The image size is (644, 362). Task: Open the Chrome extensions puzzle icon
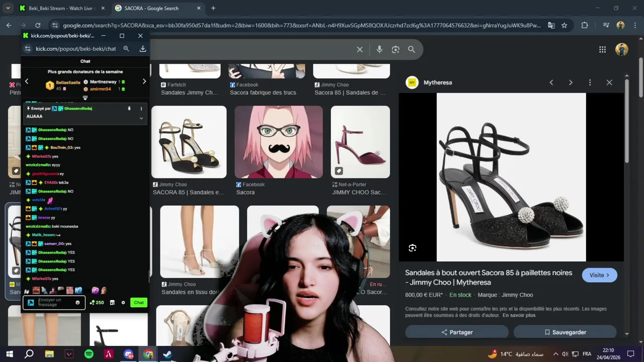pyautogui.click(x=585, y=25)
